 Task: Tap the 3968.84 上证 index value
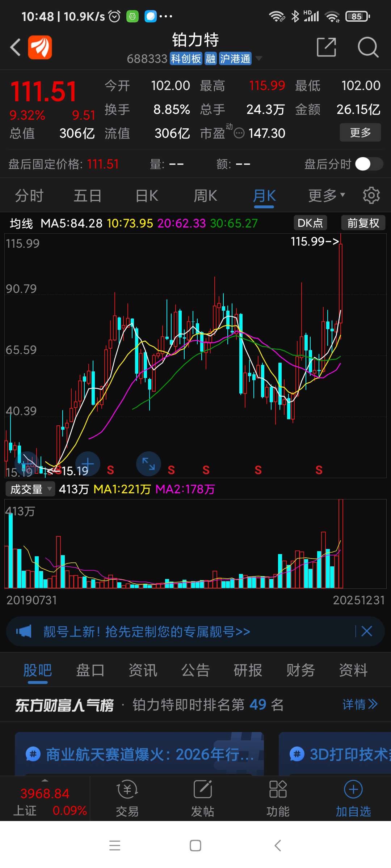(x=45, y=794)
